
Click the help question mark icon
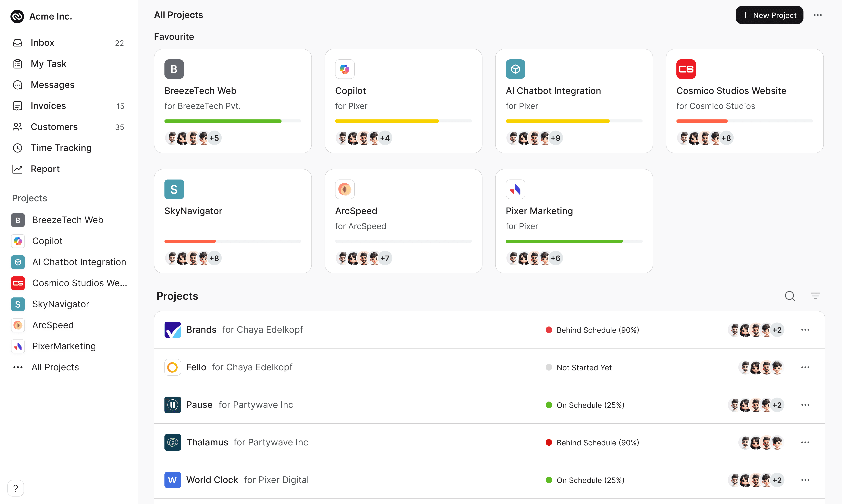[x=16, y=488]
